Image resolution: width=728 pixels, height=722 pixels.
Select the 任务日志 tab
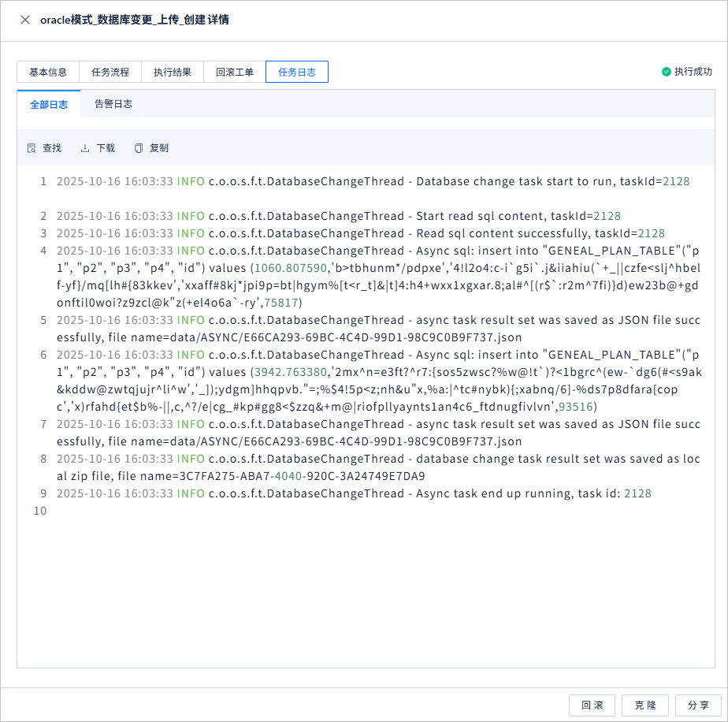coord(297,72)
